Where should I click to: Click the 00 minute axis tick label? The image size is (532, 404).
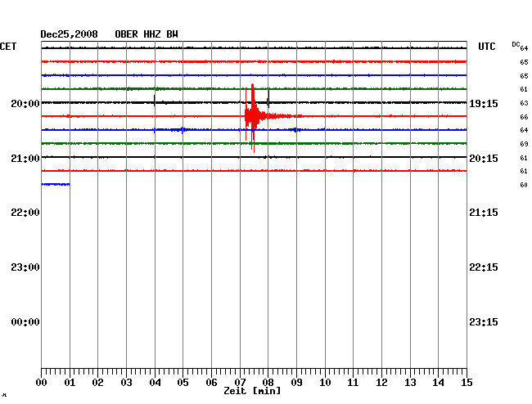coord(42,383)
